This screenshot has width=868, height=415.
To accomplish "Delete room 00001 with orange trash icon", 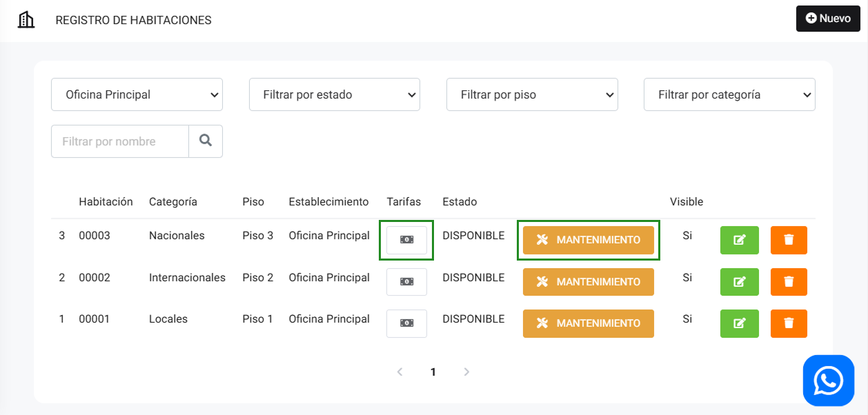I will point(789,323).
